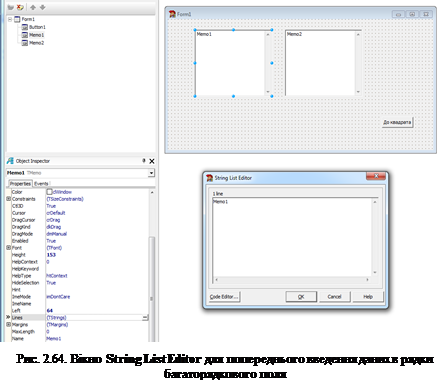Click the HideSelection value True

(51, 283)
